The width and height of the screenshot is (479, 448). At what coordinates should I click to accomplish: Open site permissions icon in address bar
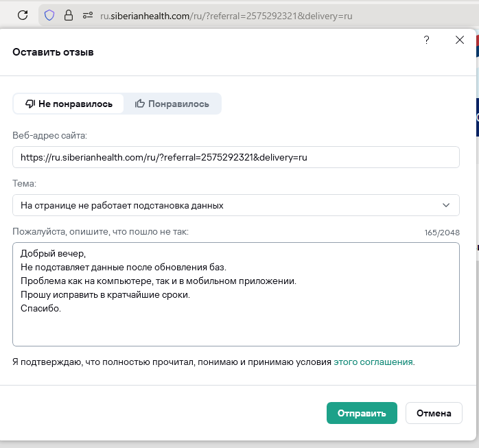point(87,14)
